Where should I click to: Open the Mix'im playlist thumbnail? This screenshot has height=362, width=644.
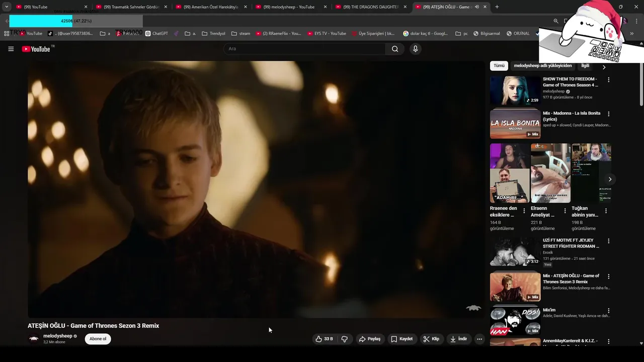(515, 320)
